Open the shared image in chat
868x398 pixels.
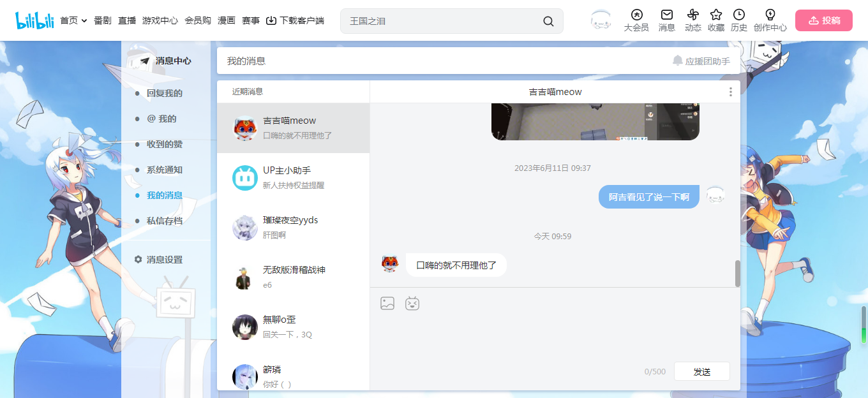click(x=595, y=122)
